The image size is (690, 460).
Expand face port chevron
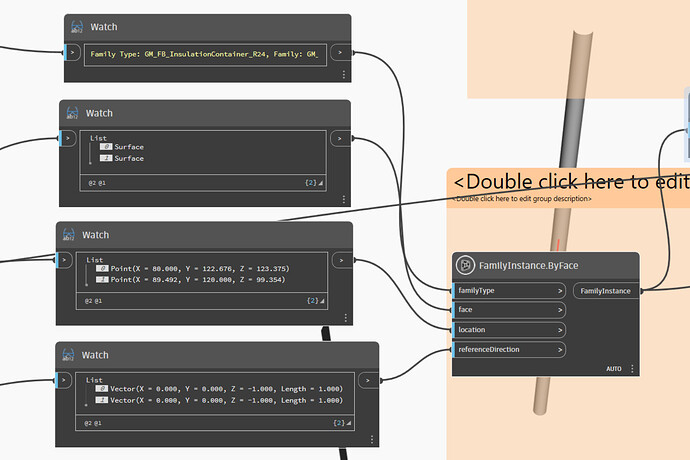point(560,310)
